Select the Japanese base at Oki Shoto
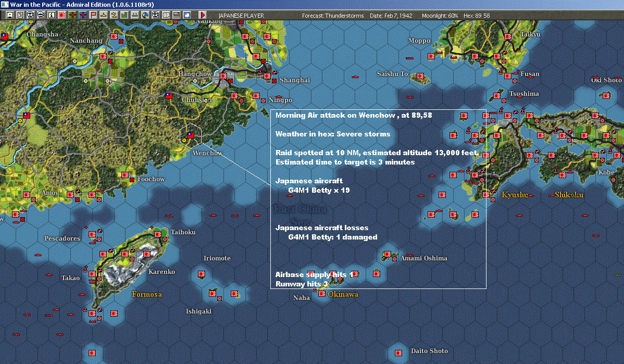Viewport: 624px width, 364px height. click(x=606, y=95)
